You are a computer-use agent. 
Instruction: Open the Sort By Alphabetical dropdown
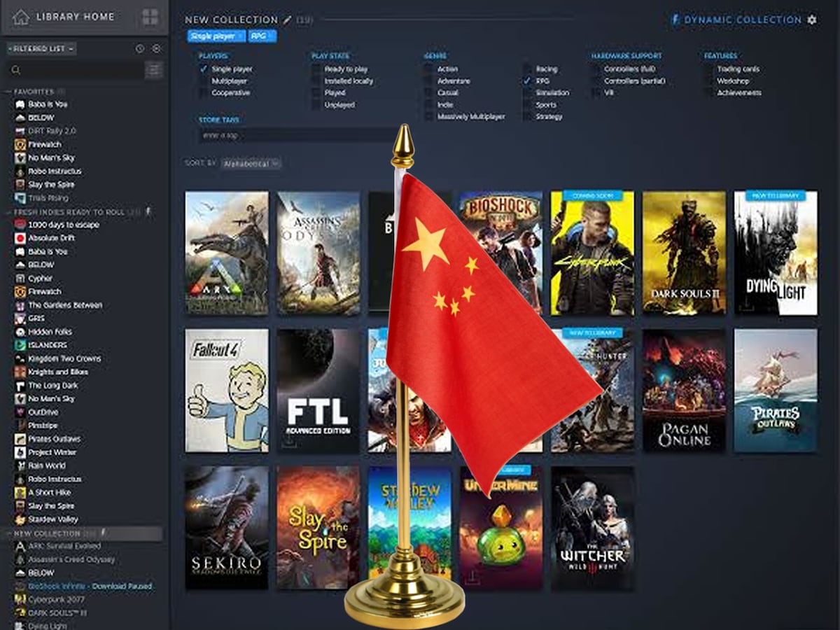click(x=251, y=163)
